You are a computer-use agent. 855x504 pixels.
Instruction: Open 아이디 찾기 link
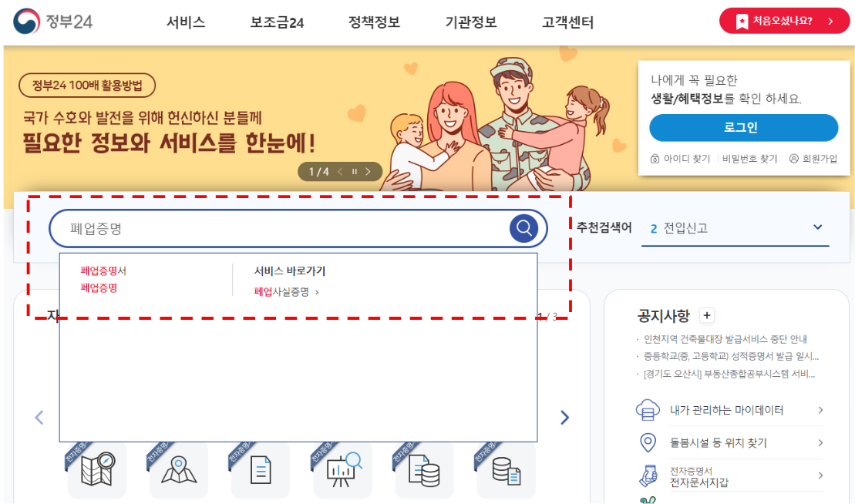[681, 159]
